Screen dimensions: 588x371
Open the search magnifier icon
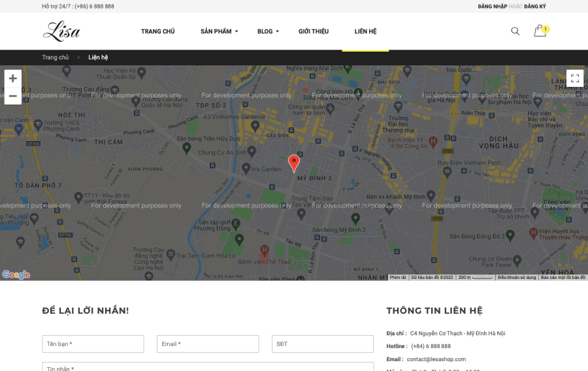515,31
